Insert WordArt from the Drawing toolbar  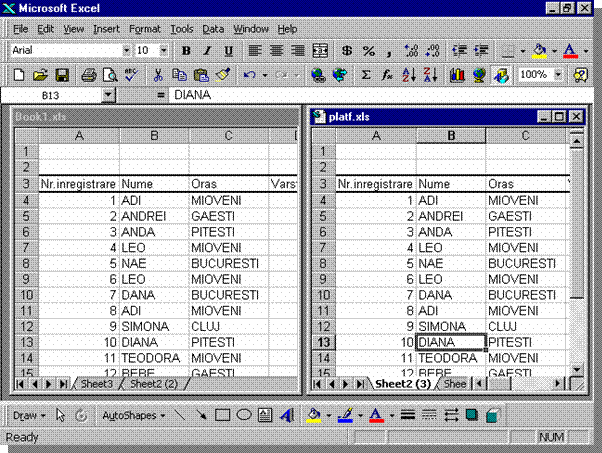286,415
